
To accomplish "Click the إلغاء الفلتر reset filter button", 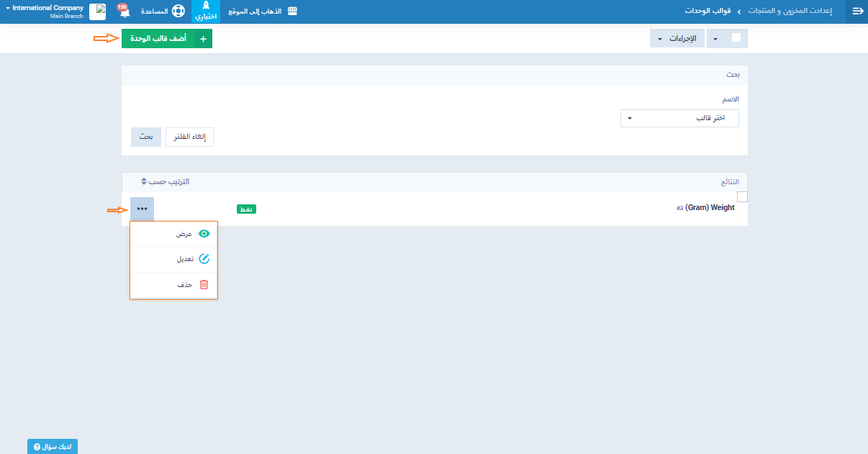I will (x=189, y=137).
